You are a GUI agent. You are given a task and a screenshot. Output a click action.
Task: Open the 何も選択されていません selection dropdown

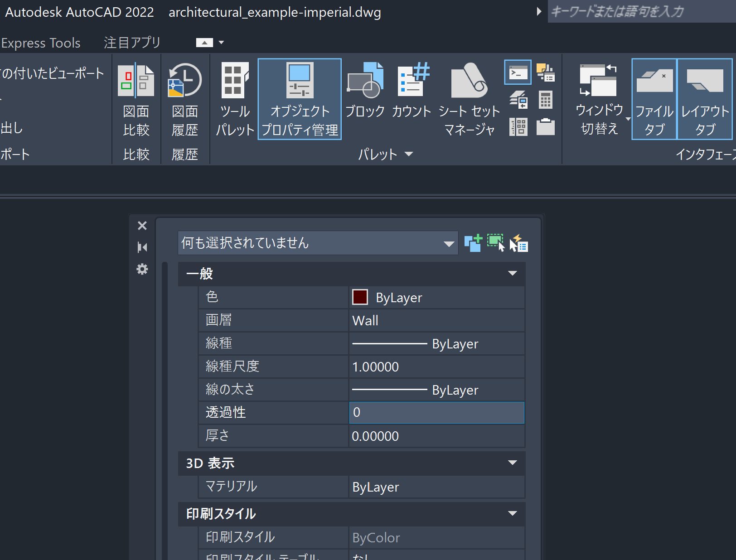318,243
